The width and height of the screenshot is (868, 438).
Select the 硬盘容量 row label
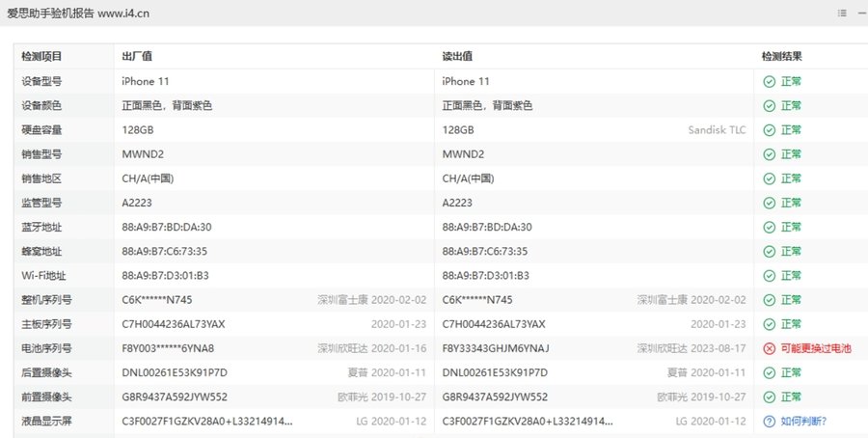(x=41, y=130)
